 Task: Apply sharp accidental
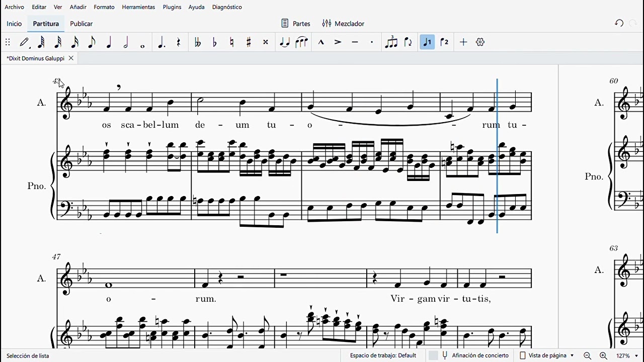(249, 42)
